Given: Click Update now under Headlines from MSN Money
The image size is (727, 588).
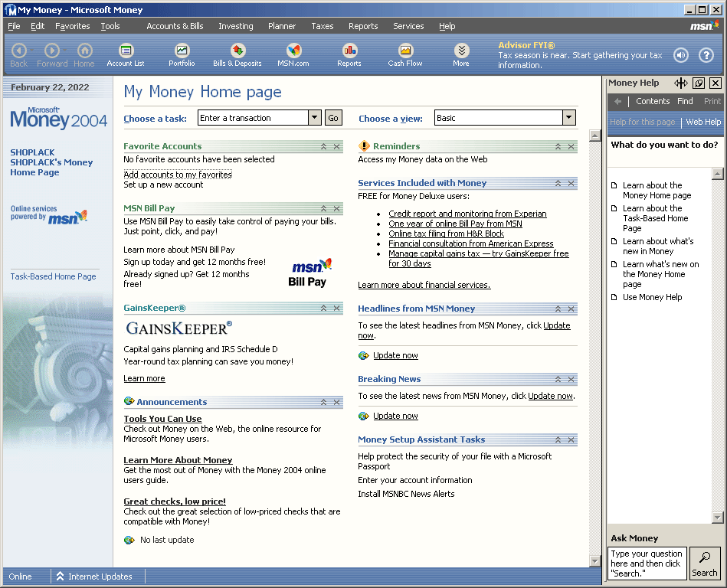Looking at the screenshot, I should tap(395, 355).
